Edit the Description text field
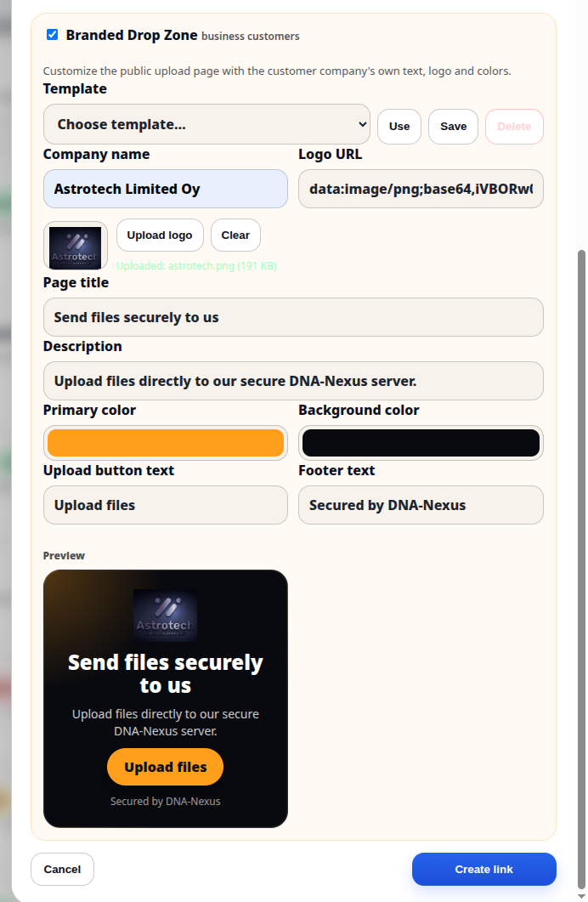Image resolution: width=588 pixels, height=902 pixels. point(293,381)
